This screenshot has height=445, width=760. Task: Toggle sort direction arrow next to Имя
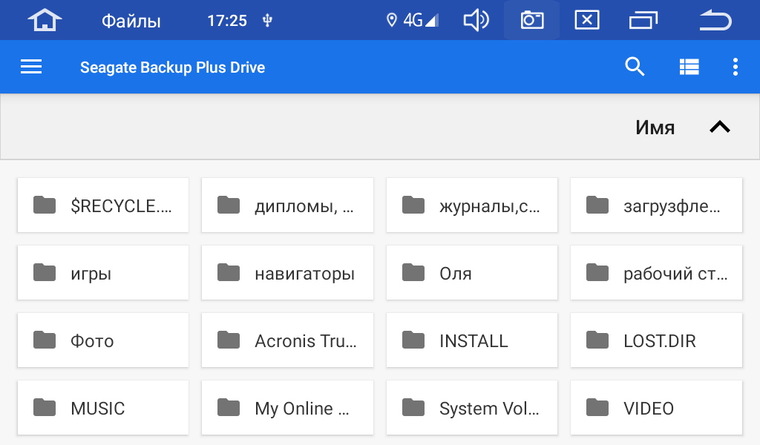(x=719, y=127)
